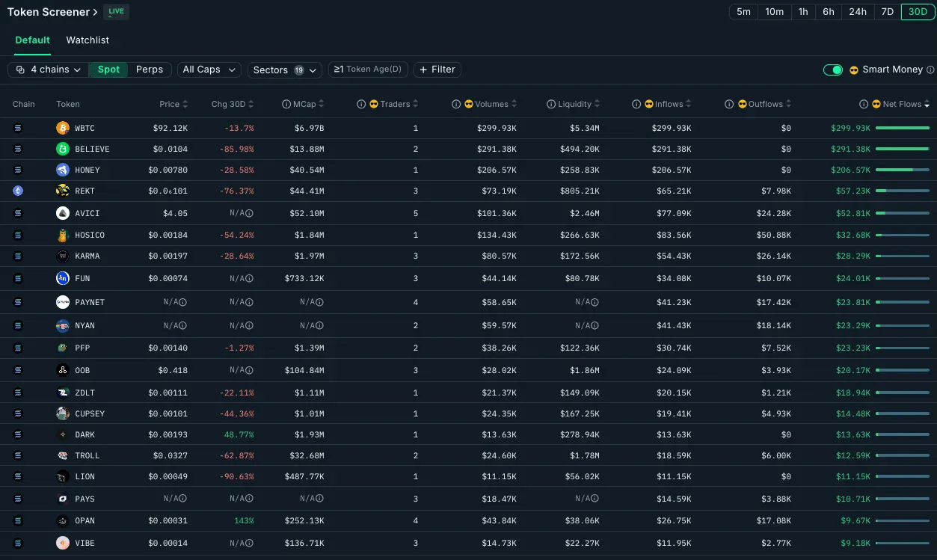Select the 30D timeframe
This screenshot has width=937, height=560.
coord(918,12)
